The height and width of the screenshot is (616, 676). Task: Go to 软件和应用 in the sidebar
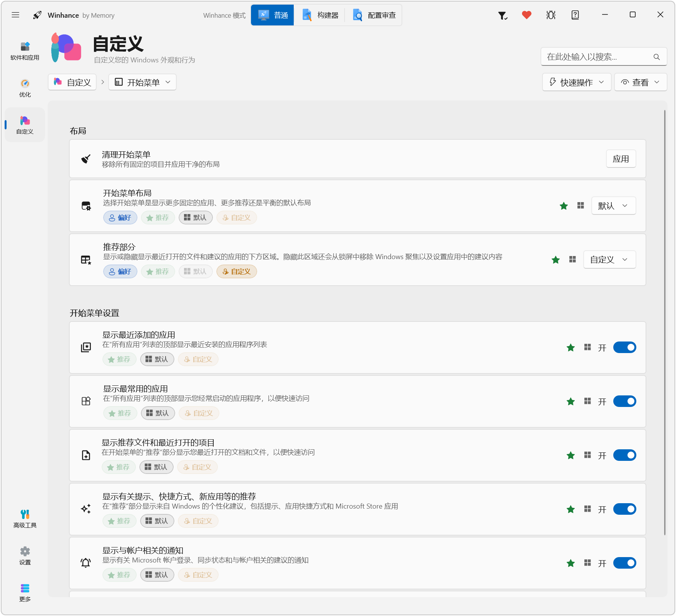[x=25, y=51]
